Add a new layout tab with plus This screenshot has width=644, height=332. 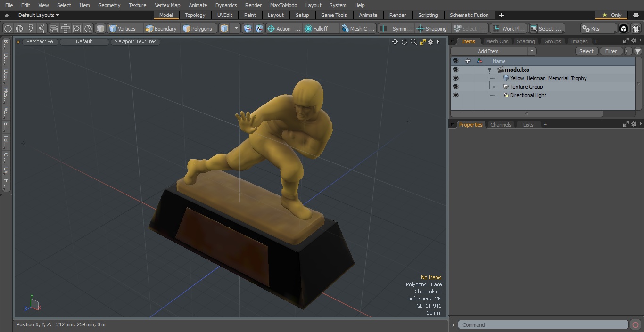[501, 15]
